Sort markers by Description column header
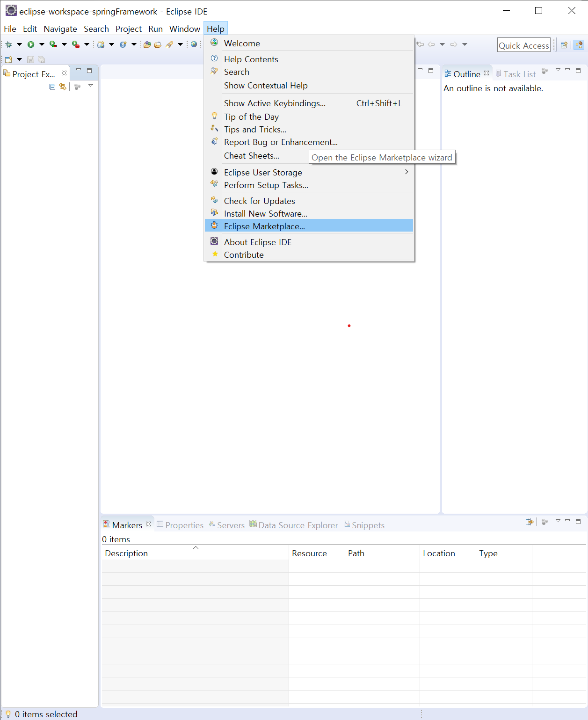Viewport: 588px width, 720px height. tap(195, 553)
